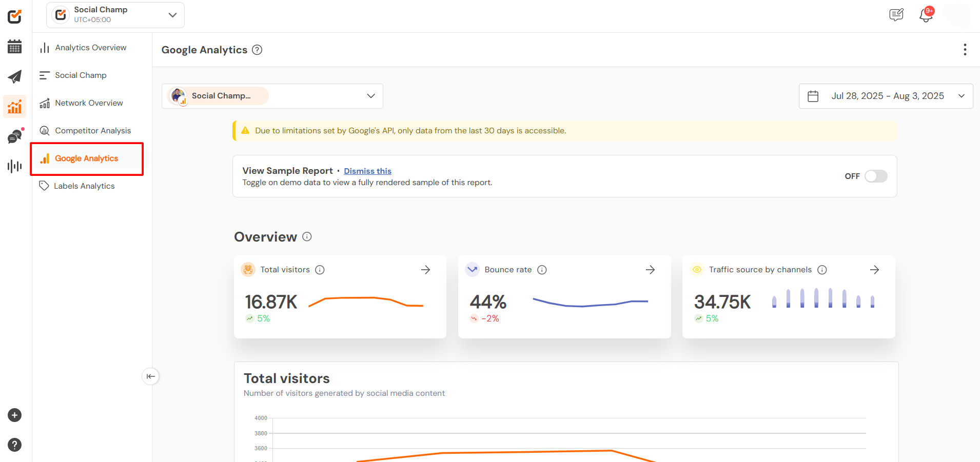This screenshot has width=980, height=462.
Task: Click the View Sample Report heading
Action: (287, 171)
